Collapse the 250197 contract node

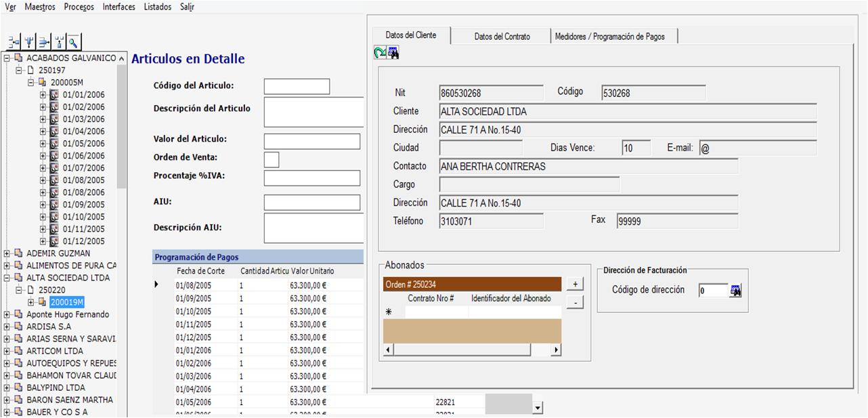[x=20, y=70]
